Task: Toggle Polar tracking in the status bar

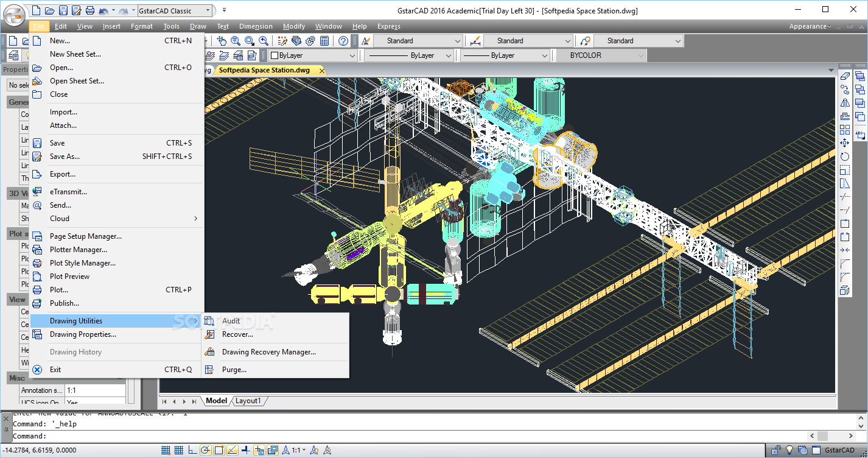Action: click(x=205, y=451)
